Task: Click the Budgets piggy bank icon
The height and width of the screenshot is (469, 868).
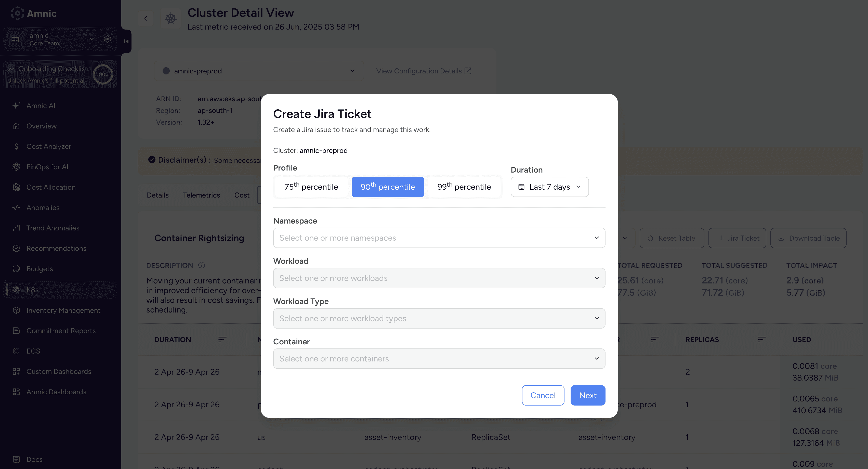Action: coord(16,269)
